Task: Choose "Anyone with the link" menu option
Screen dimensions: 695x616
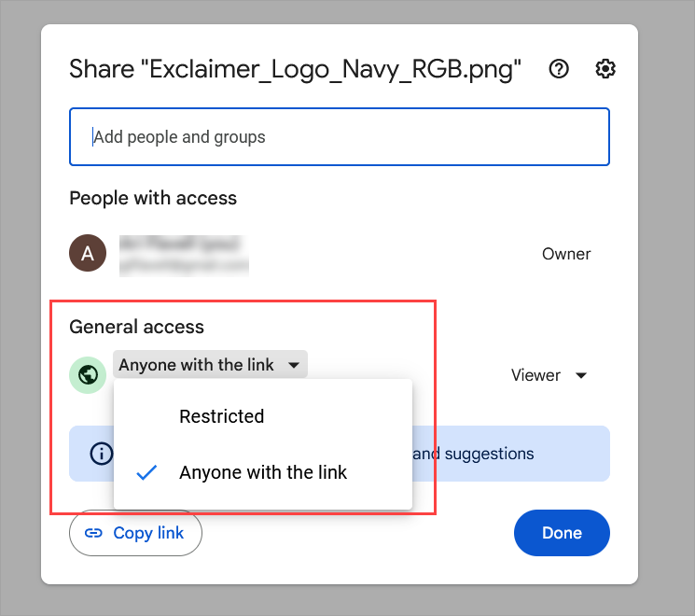Action: click(263, 472)
